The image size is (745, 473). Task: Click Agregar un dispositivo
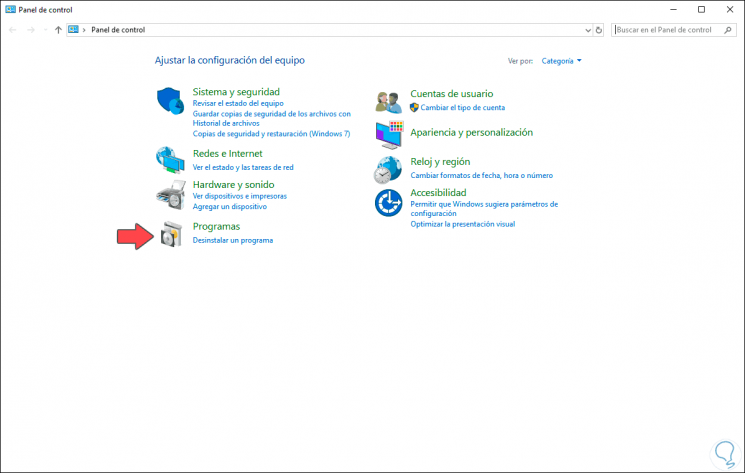pos(229,206)
